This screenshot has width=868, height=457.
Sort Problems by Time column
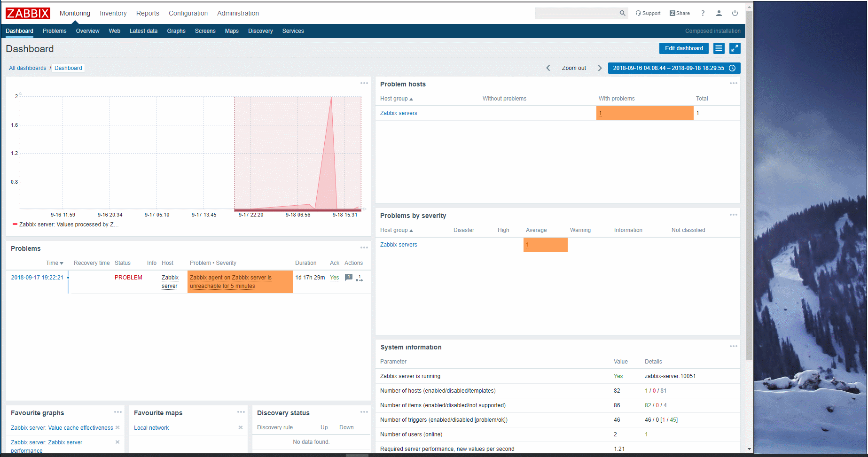pos(55,263)
